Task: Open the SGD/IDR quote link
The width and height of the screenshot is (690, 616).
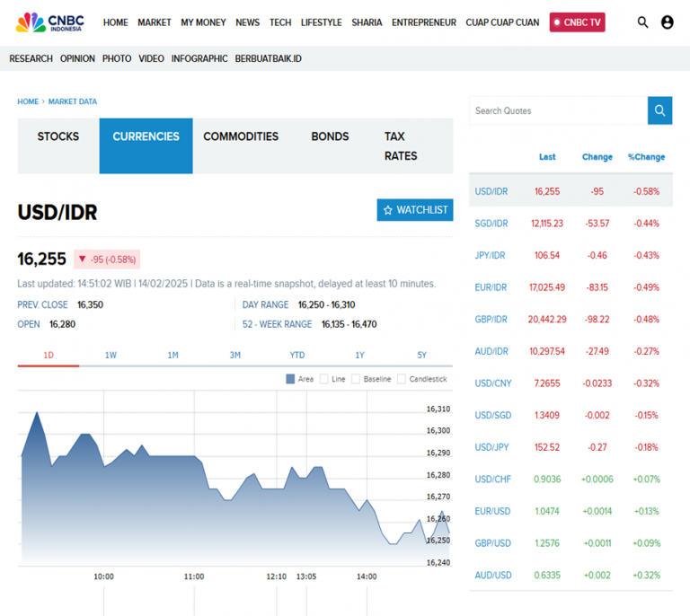Action: coord(491,224)
